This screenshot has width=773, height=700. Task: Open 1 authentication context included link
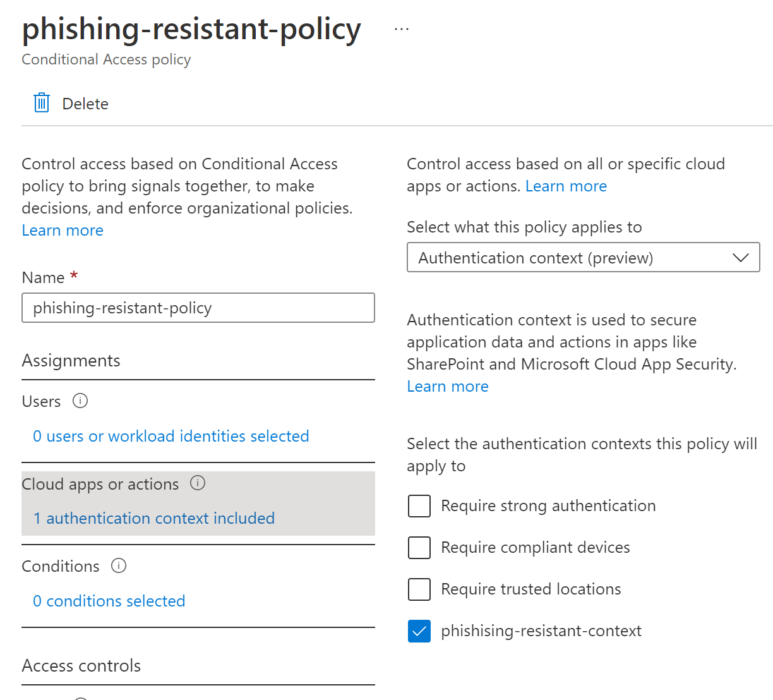click(x=154, y=519)
